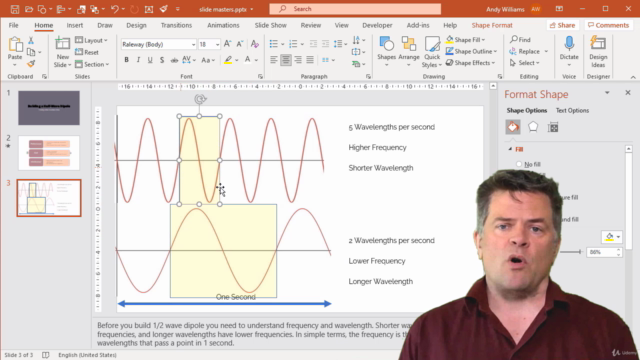Open text highlight color button
The width and height of the screenshot is (640, 360).
228,60
